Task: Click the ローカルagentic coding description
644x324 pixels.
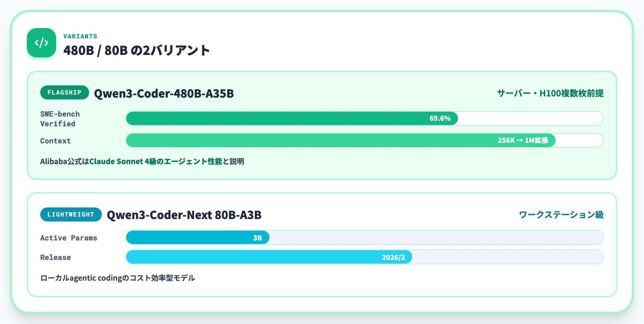Action: (x=117, y=278)
